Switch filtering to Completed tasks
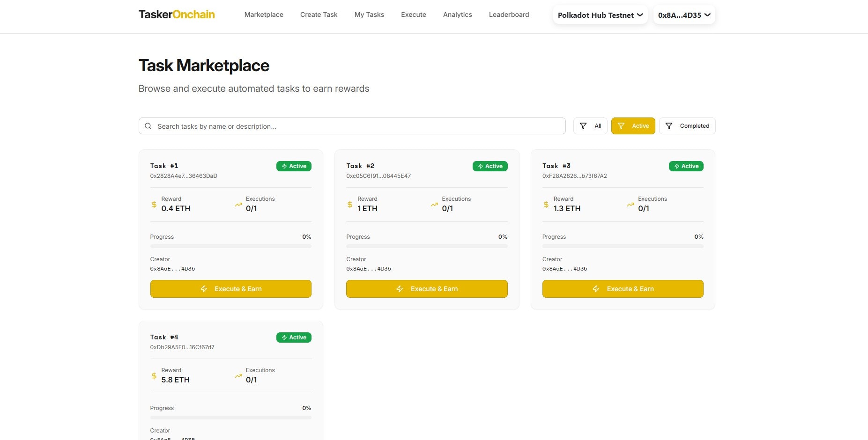Image resolution: width=868 pixels, height=440 pixels. pyautogui.click(x=687, y=125)
